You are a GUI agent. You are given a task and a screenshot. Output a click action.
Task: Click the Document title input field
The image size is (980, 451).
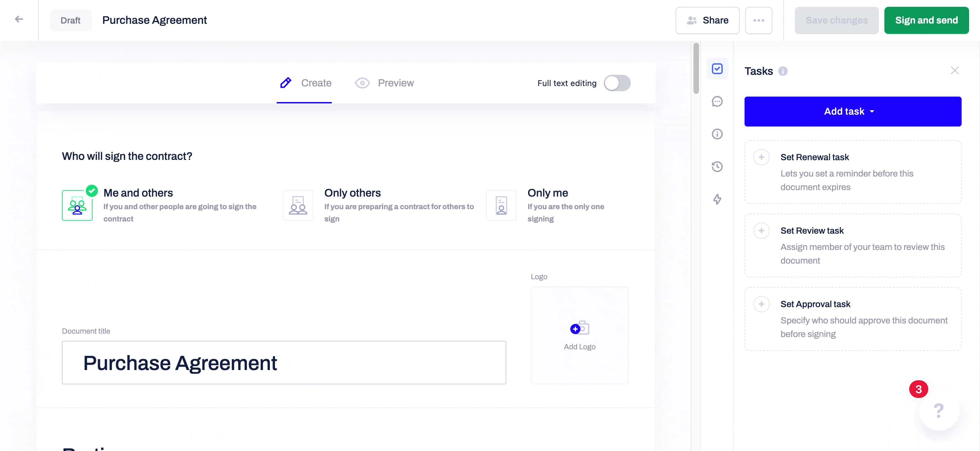click(284, 362)
